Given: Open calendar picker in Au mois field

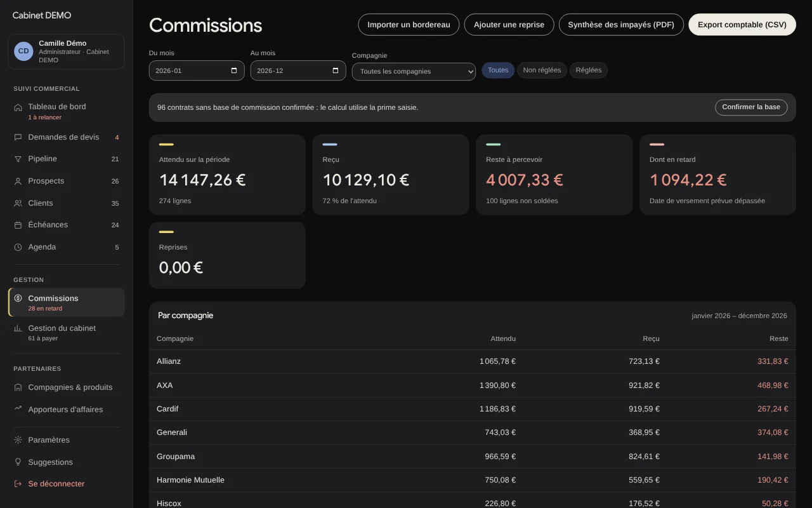Looking at the screenshot, I should coord(336,70).
